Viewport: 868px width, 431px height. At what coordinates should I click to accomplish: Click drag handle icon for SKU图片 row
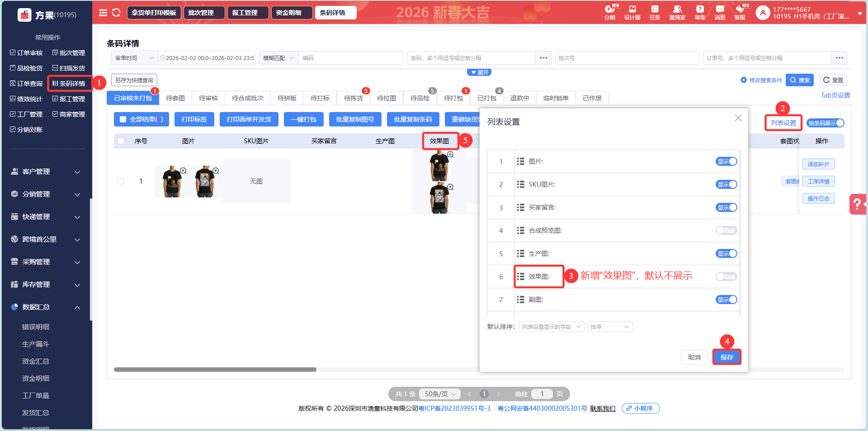click(521, 184)
